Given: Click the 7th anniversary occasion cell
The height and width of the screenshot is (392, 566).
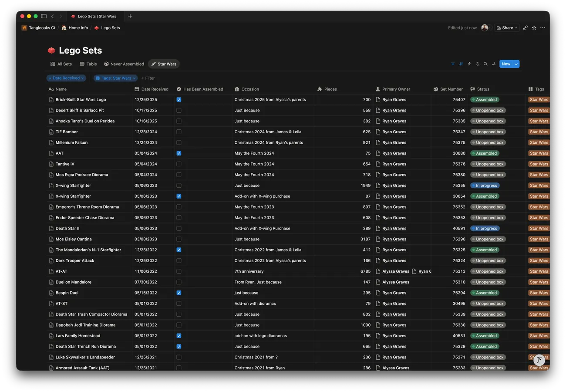Looking at the screenshot, I should (x=273, y=271).
